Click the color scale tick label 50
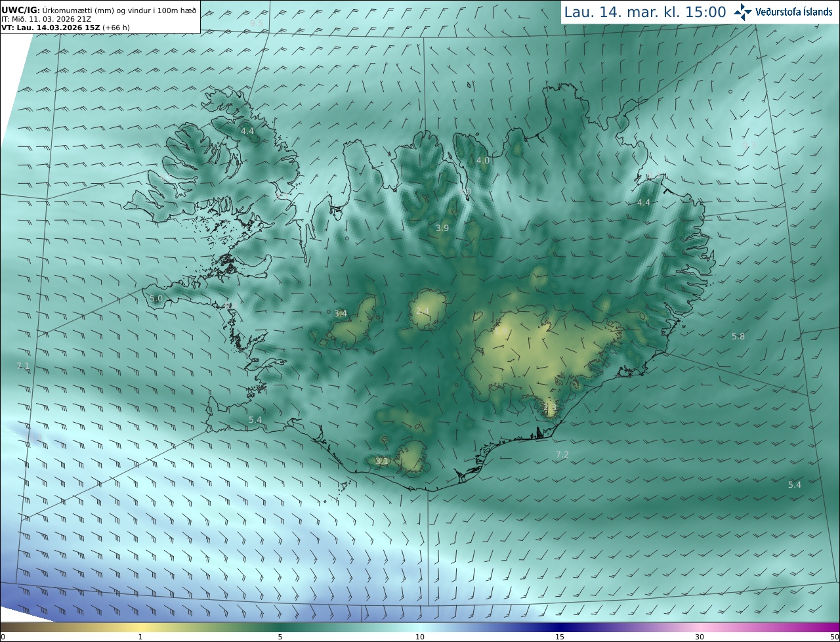 (x=834, y=637)
